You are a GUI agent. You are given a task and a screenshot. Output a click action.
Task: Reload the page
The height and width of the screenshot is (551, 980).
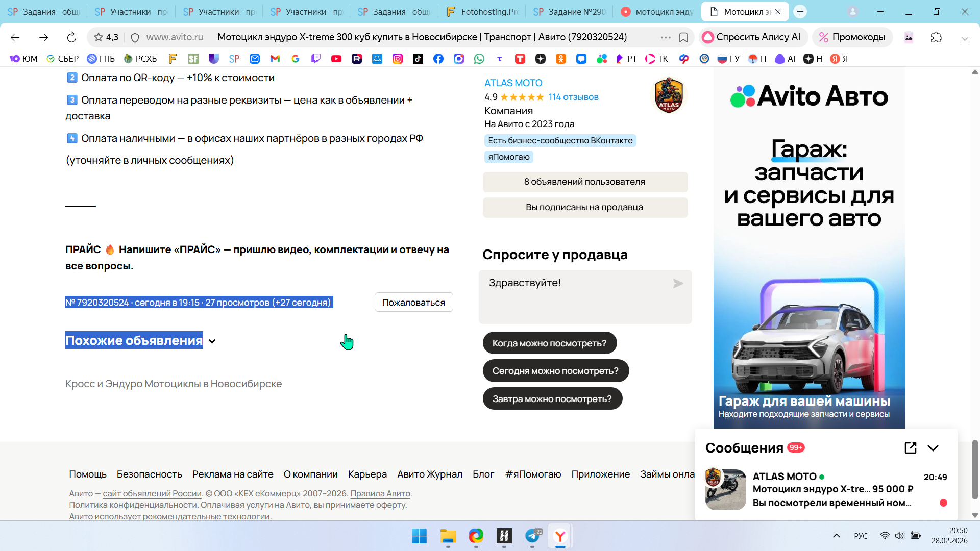click(71, 37)
